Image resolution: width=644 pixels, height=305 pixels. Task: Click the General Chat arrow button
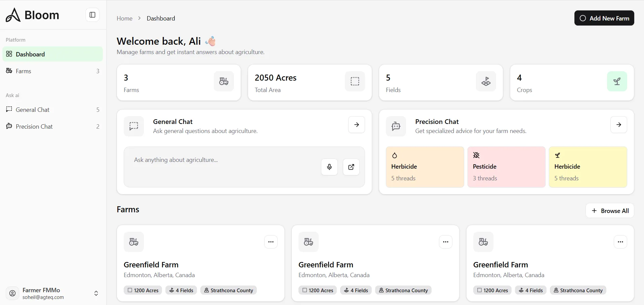356,125
